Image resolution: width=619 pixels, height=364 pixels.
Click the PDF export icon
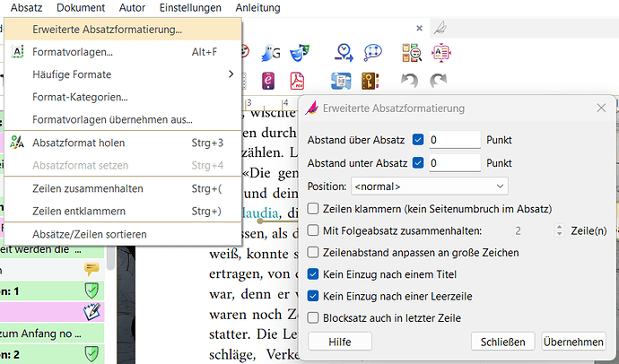(x=298, y=82)
